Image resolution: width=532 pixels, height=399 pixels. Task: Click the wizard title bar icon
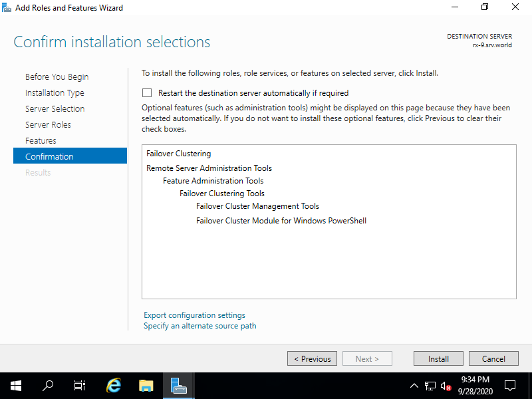point(7,7)
